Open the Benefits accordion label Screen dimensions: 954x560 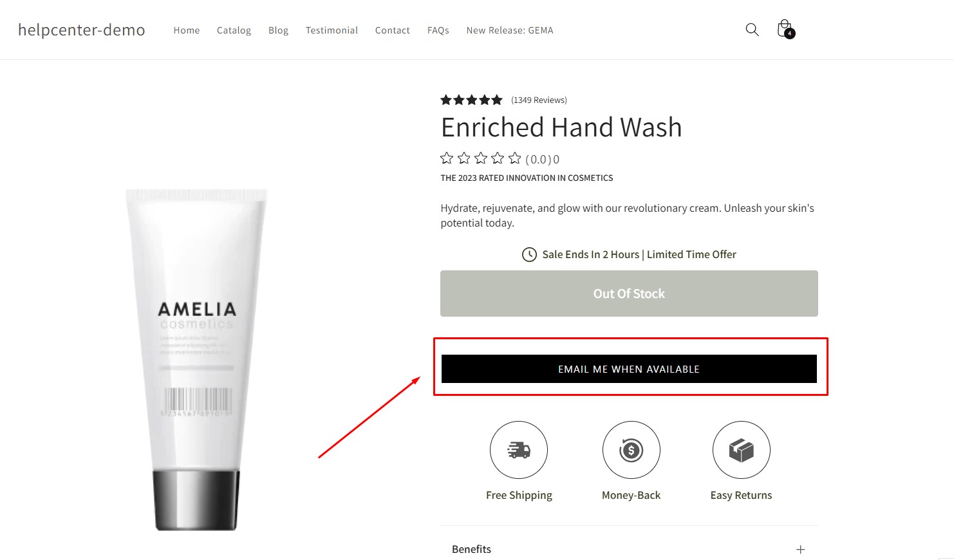[x=471, y=549]
